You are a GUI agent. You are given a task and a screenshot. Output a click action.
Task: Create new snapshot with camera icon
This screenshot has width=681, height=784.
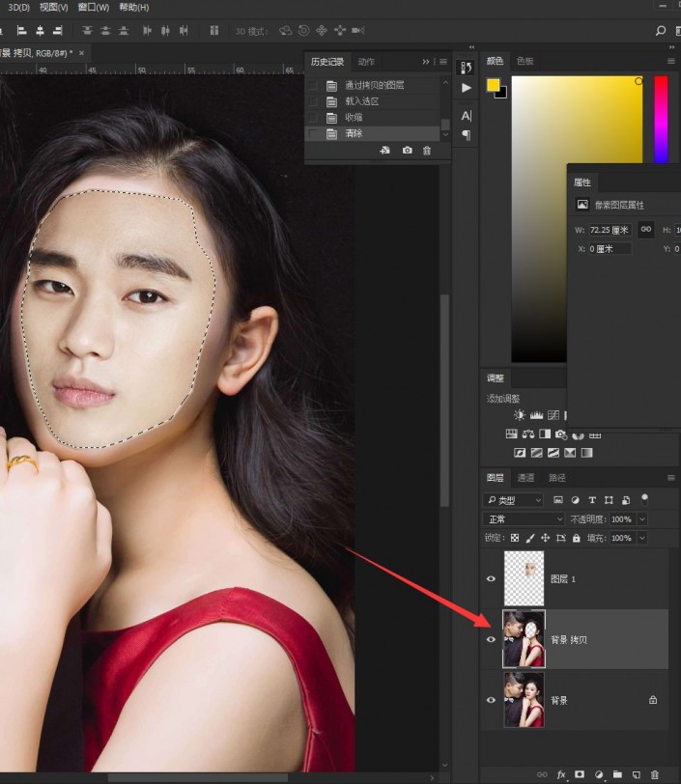pyautogui.click(x=408, y=150)
